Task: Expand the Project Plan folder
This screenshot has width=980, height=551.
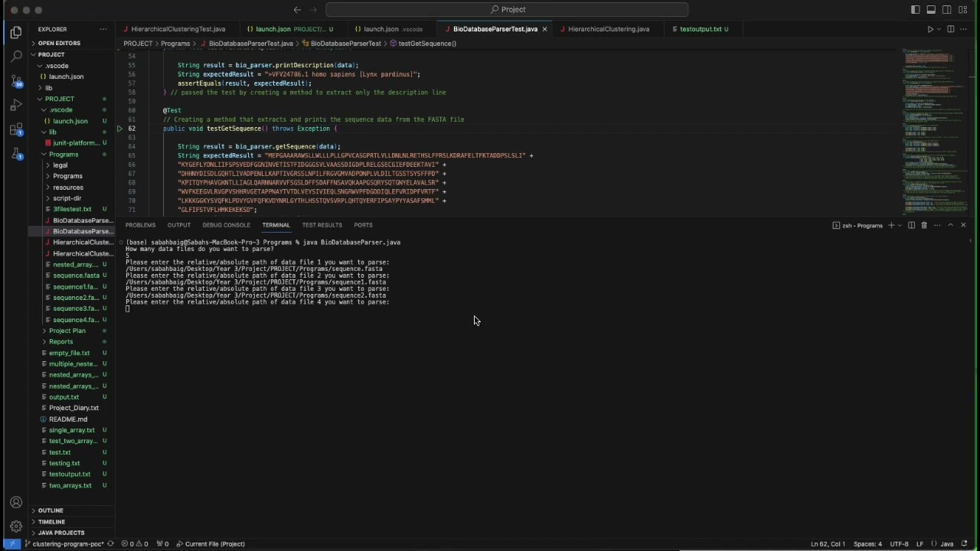Action: click(67, 331)
